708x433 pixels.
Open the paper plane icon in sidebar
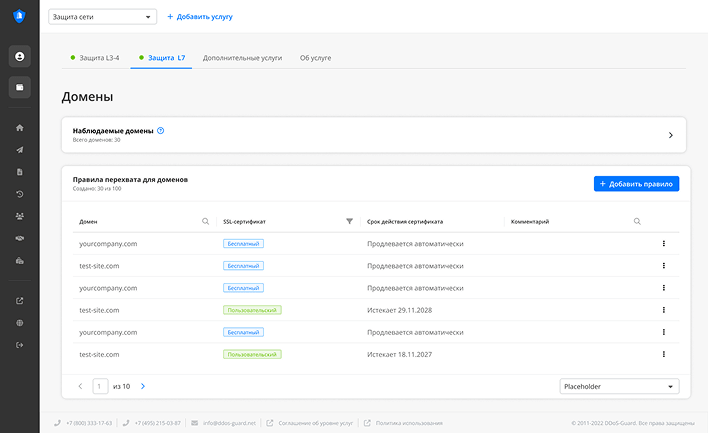pos(20,150)
